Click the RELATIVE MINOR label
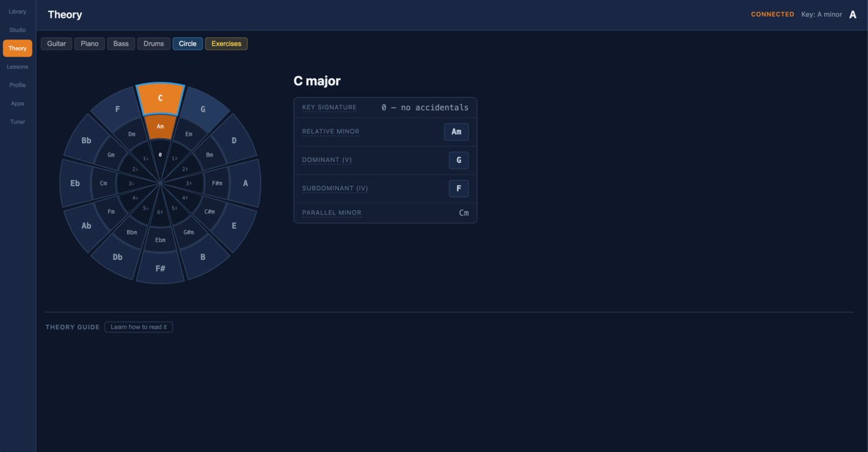This screenshot has height=452, width=868. tap(331, 131)
